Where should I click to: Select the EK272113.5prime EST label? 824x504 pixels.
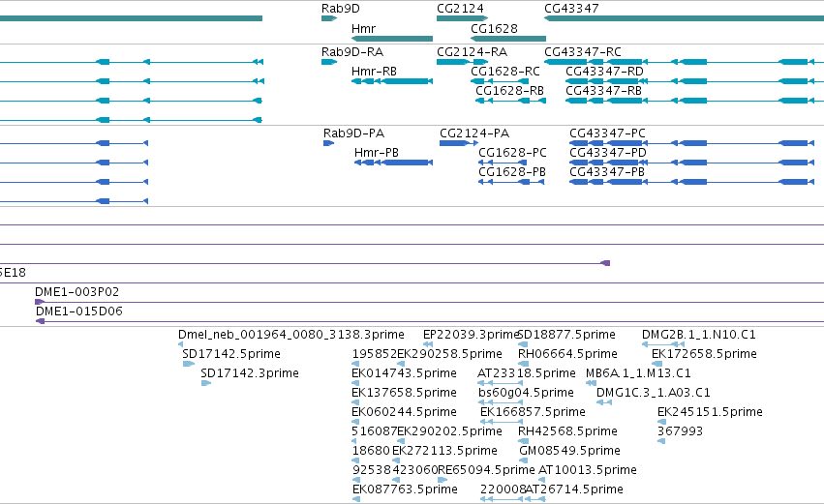444,451
